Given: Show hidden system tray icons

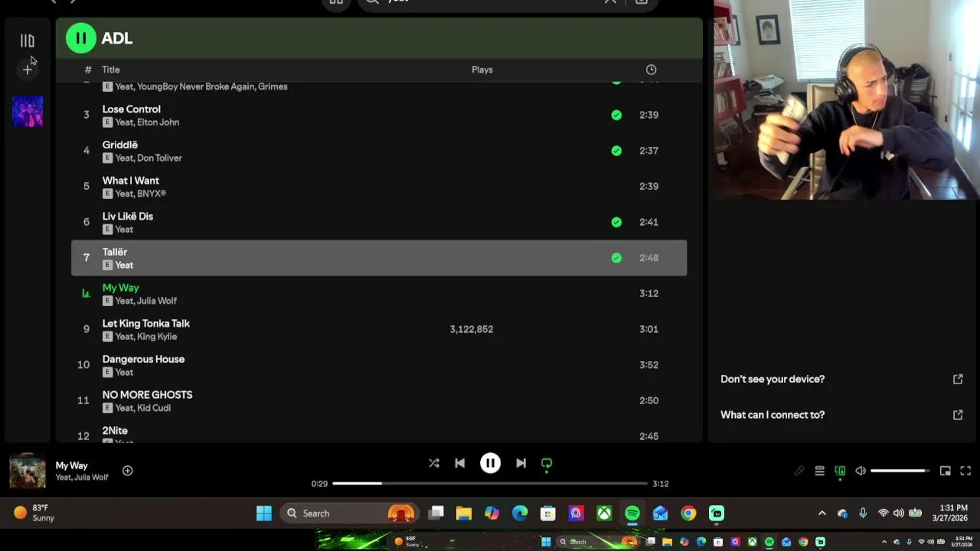Looking at the screenshot, I should click(822, 514).
